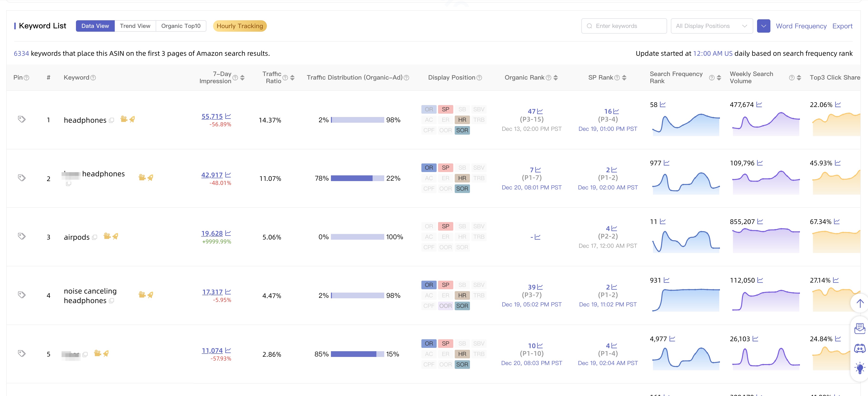This screenshot has height=396, width=868.
Task: Expand the purple chevron filter button
Action: [x=763, y=26]
